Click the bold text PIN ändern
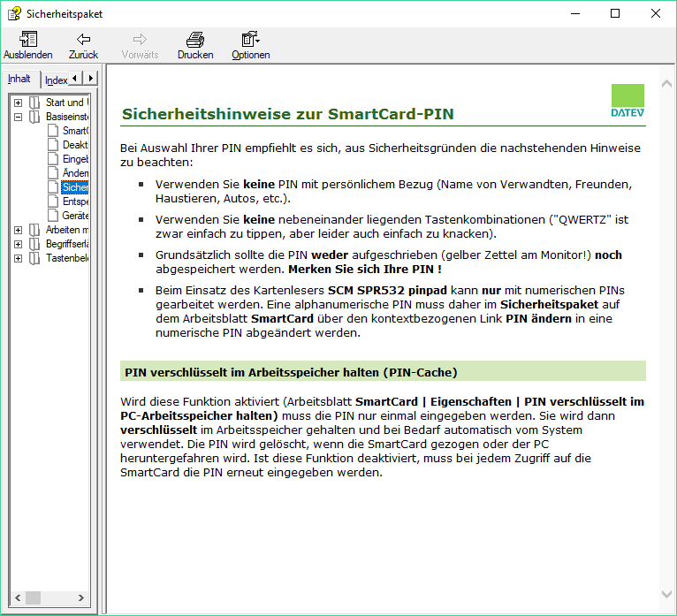 coord(538,319)
